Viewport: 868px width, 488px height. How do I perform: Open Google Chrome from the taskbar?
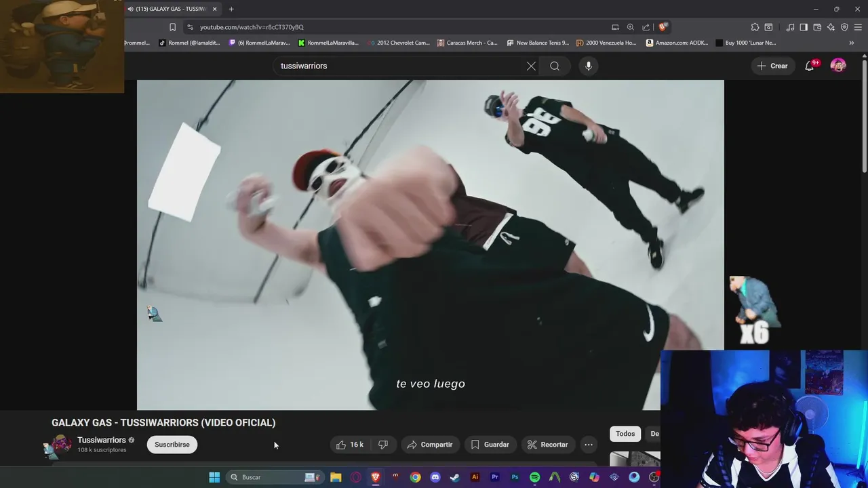click(415, 477)
